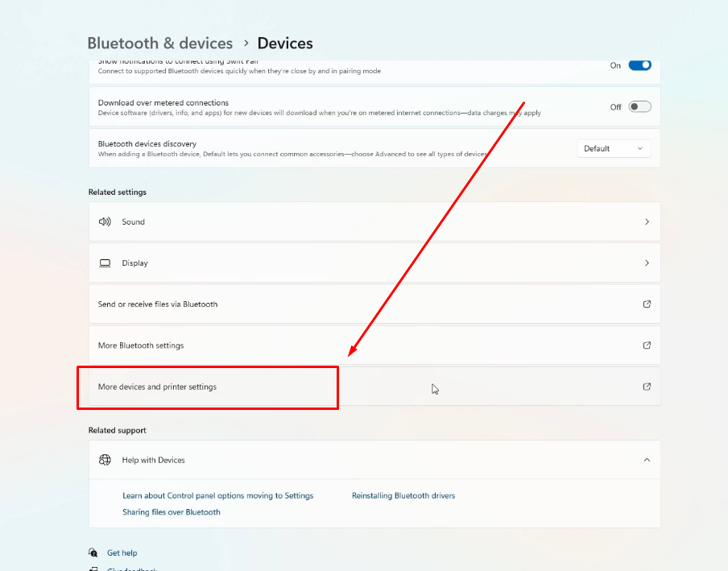Click the metered connections data charges description
Image resolution: width=728 pixels, height=571 pixels.
tap(320, 113)
